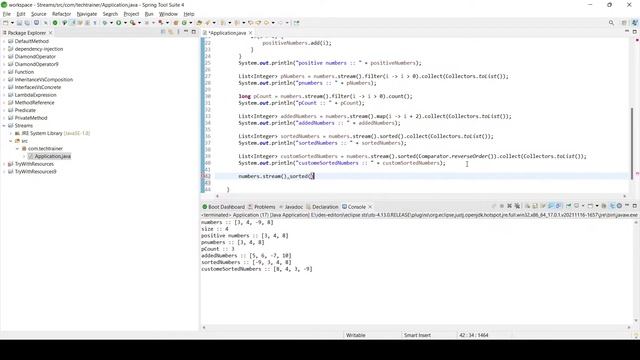Switch to the Problems tab
The height and width of the screenshot is (360, 640).
261,207
